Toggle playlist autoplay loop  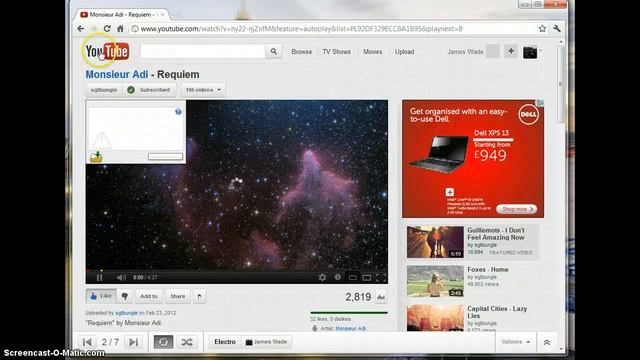(163, 342)
